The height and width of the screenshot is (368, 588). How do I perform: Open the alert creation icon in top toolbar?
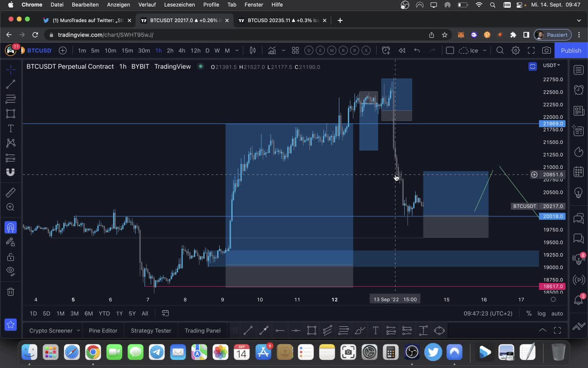(x=386, y=50)
